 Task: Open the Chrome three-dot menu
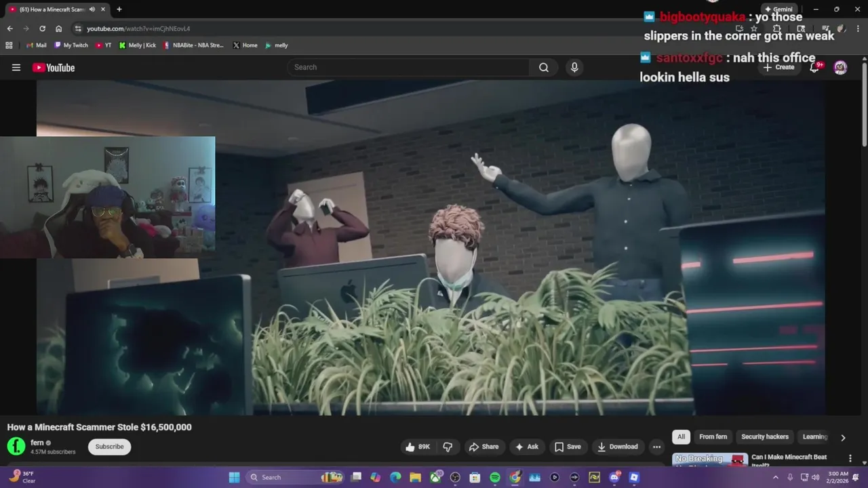click(858, 28)
